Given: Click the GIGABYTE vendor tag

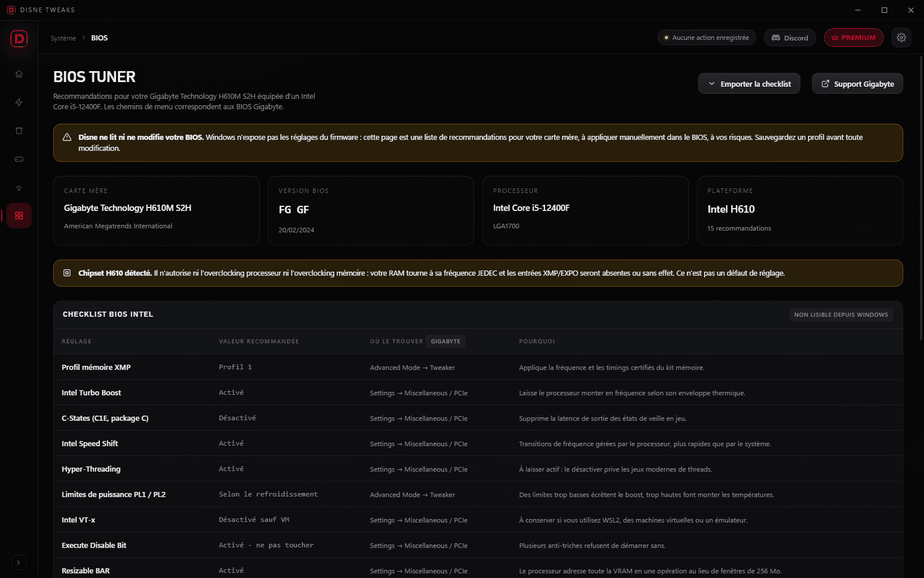Looking at the screenshot, I should click(x=445, y=342).
